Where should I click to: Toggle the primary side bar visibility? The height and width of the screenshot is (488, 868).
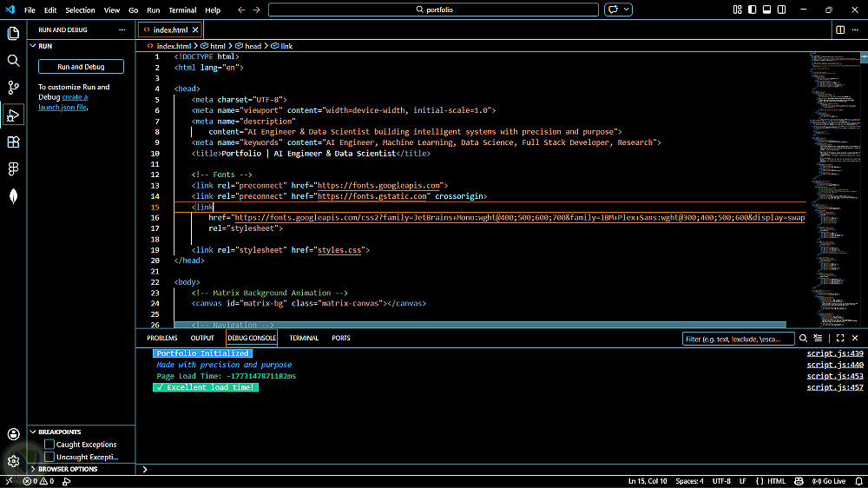tap(752, 10)
